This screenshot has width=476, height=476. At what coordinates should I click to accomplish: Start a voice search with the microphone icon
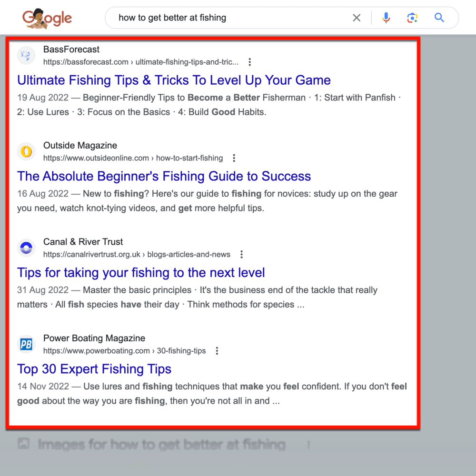click(386, 17)
